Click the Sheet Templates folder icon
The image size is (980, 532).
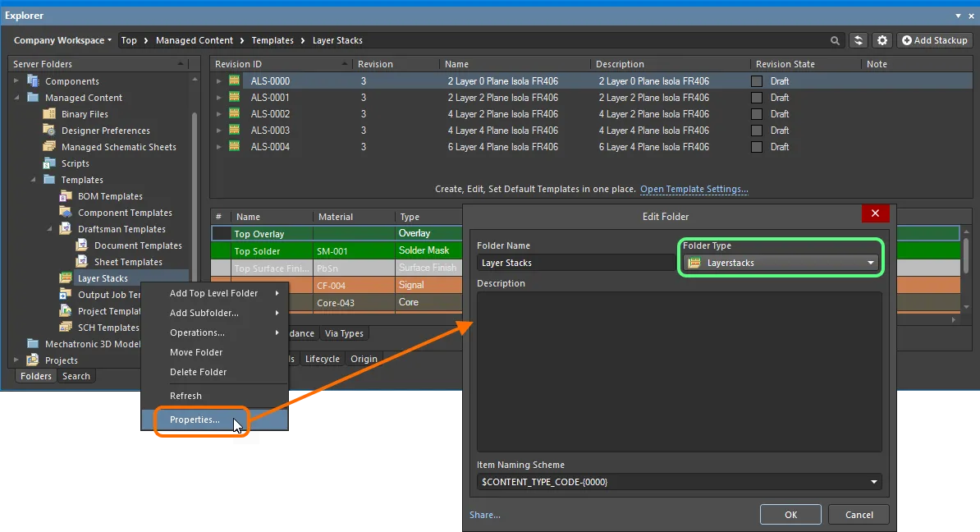(82, 261)
